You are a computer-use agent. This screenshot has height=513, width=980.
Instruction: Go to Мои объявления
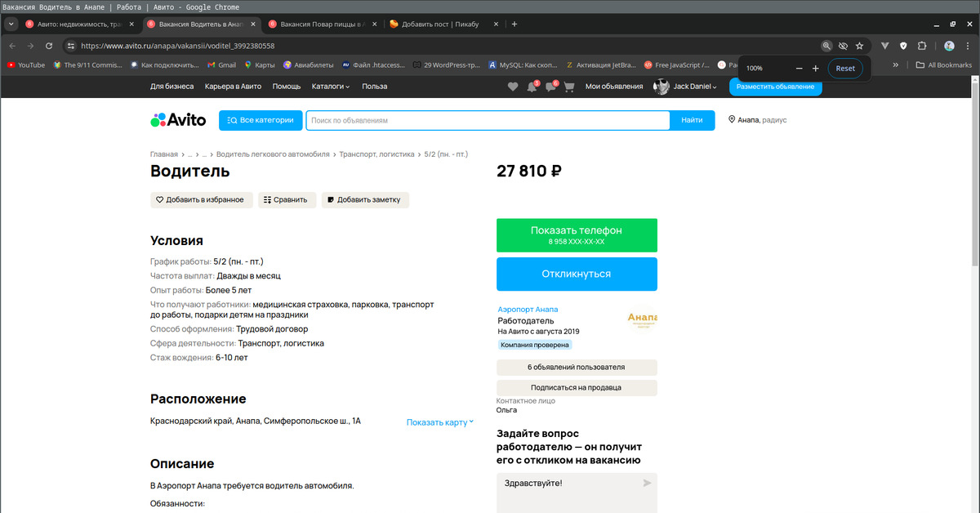[x=614, y=87]
